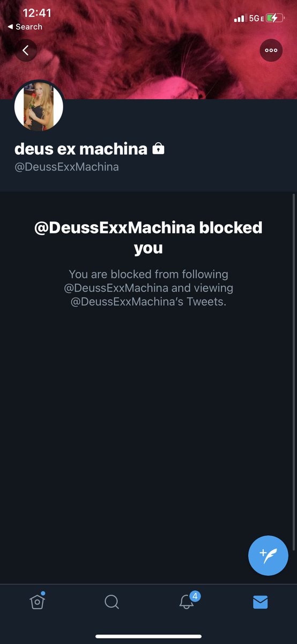Open the Search tab magnifier
Screen dimensions: 297x644
click(112, 602)
